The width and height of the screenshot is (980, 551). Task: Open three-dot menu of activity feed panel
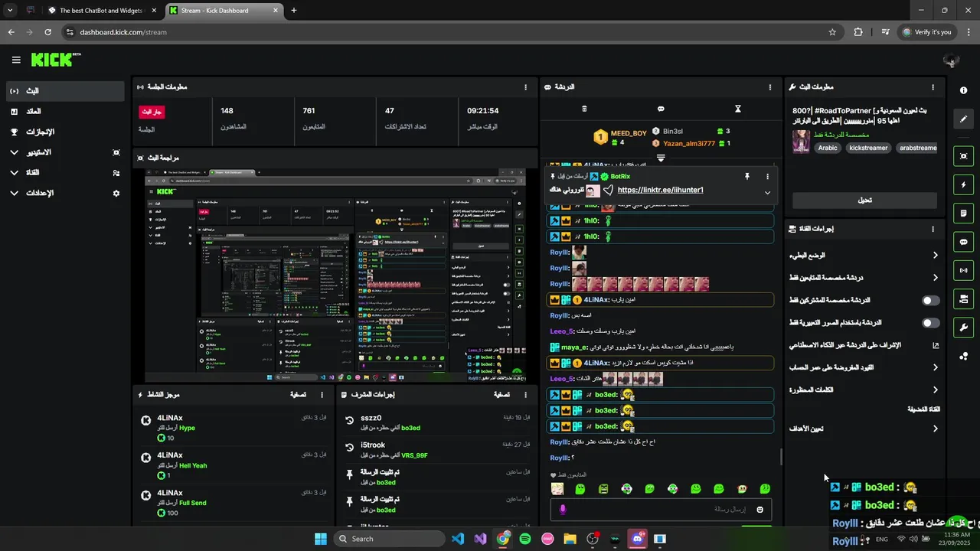pyautogui.click(x=322, y=395)
